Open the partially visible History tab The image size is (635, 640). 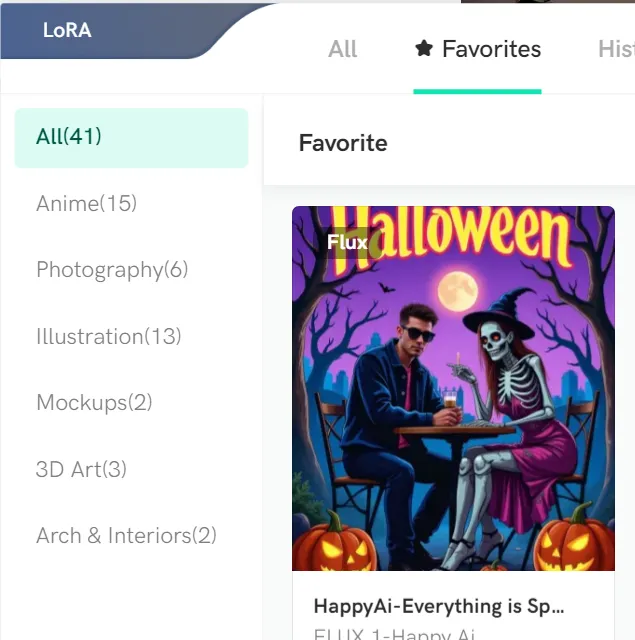(x=615, y=49)
